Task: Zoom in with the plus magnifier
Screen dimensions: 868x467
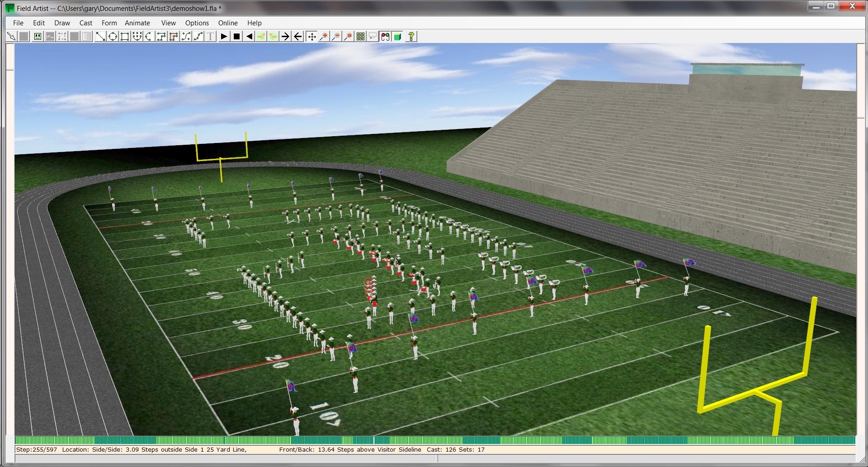Action: pos(324,37)
